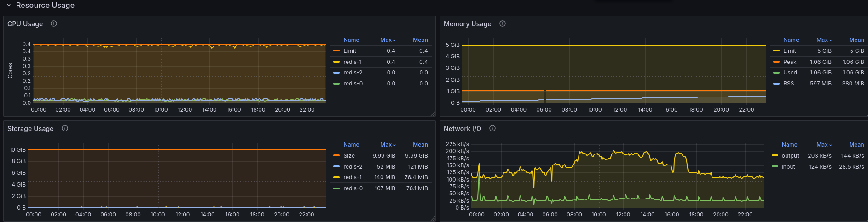The height and width of the screenshot is (222, 868).
Task: Click the Memory Usage info icon
Action: coord(503,23)
